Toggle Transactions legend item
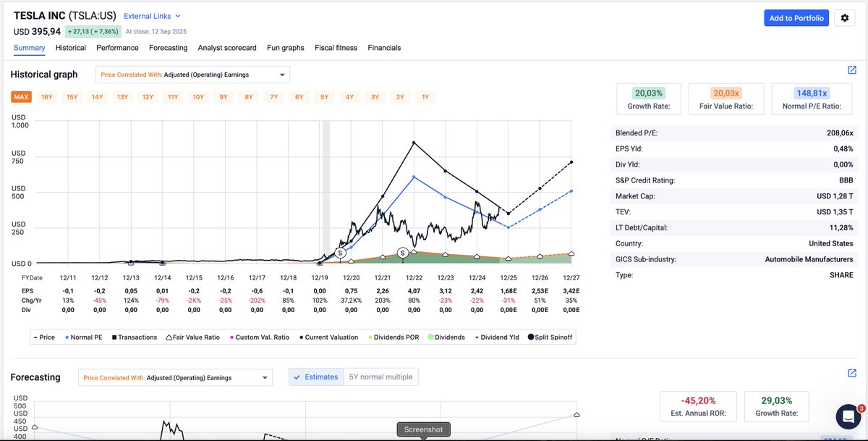The width and height of the screenshot is (868, 441). click(x=134, y=337)
